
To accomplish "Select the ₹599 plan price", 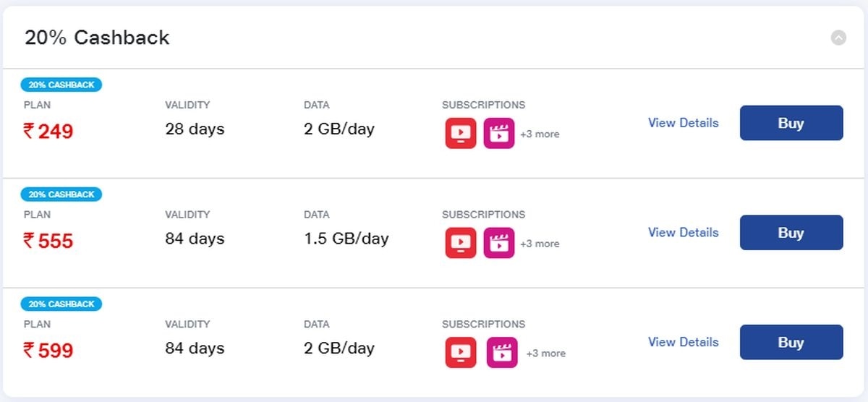I will coord(48,351).
